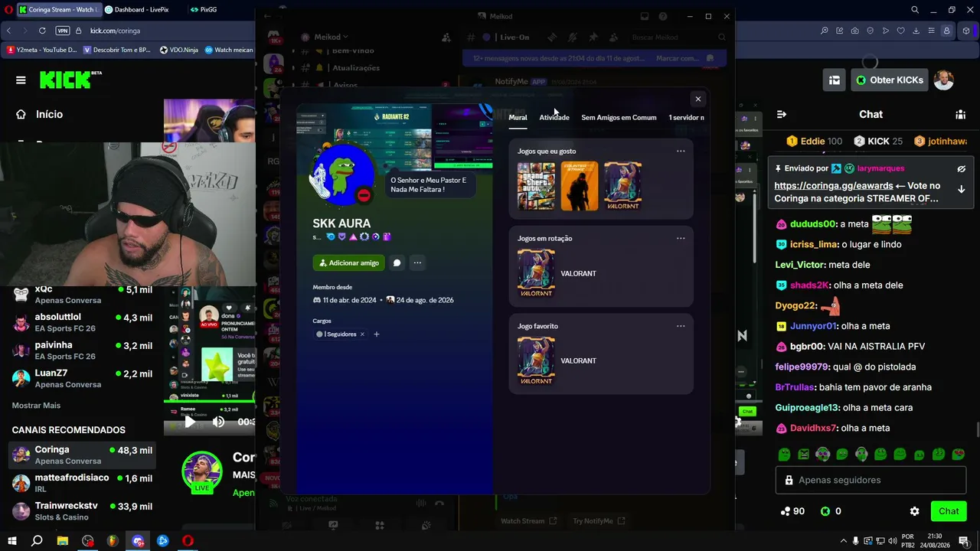Open LuanZ7 channel in sidebar

click(83, 378)
